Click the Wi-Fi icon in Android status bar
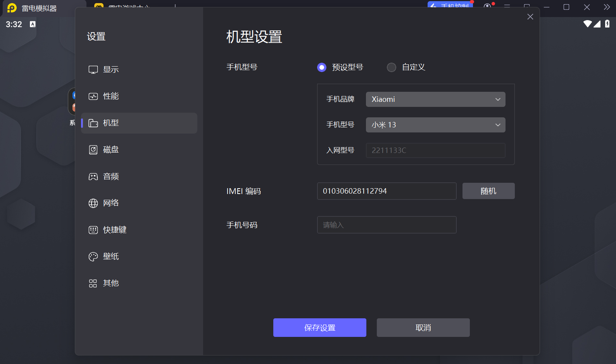Screen dimensions: 616x364 [587, 24]
